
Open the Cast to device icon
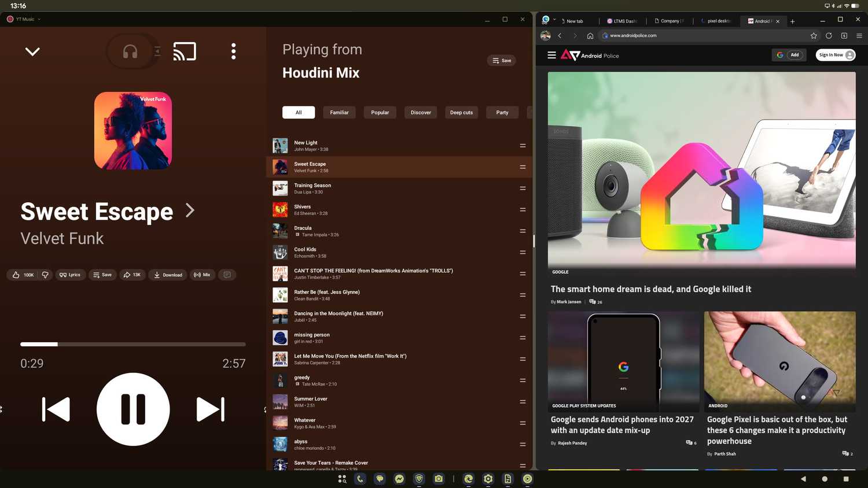tap(185, 51)
